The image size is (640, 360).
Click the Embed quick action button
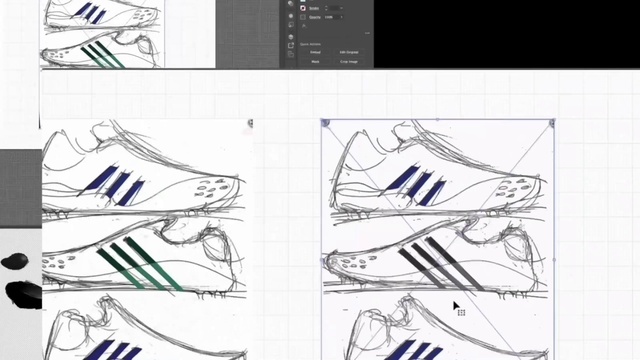tap(315, 52)
